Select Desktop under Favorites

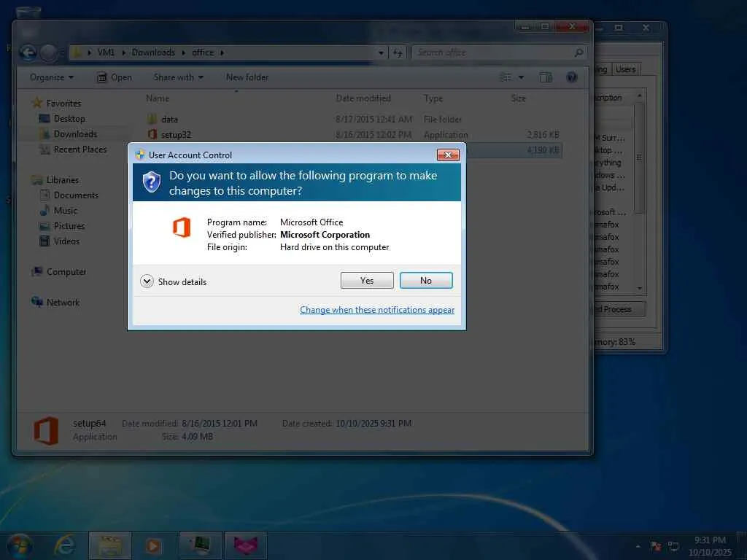[x=69, y=119]
